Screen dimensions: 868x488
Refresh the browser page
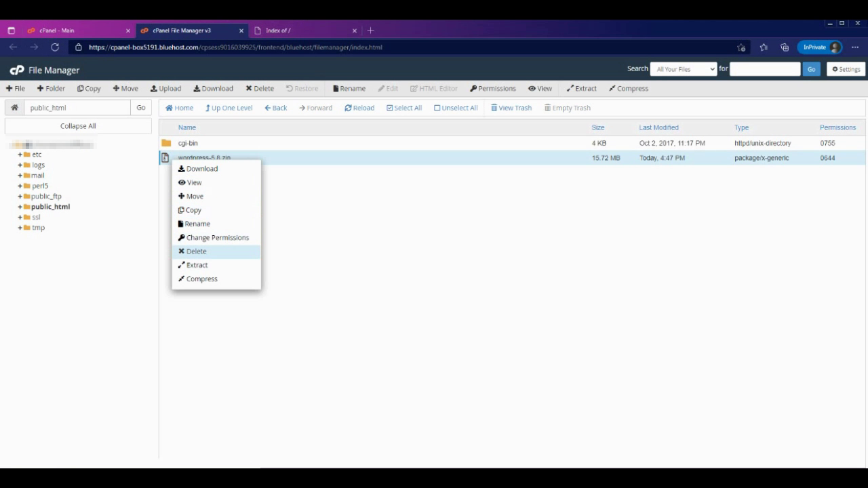[55, 47]
